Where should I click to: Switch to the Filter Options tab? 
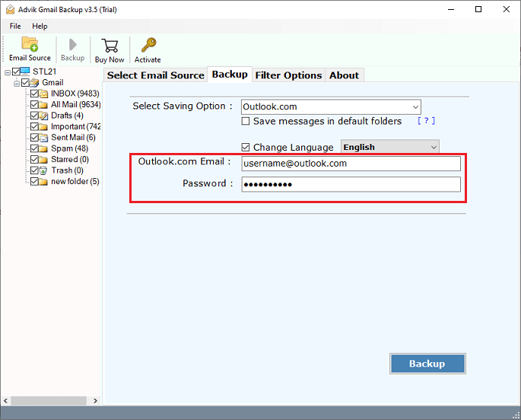click(288, 75)
